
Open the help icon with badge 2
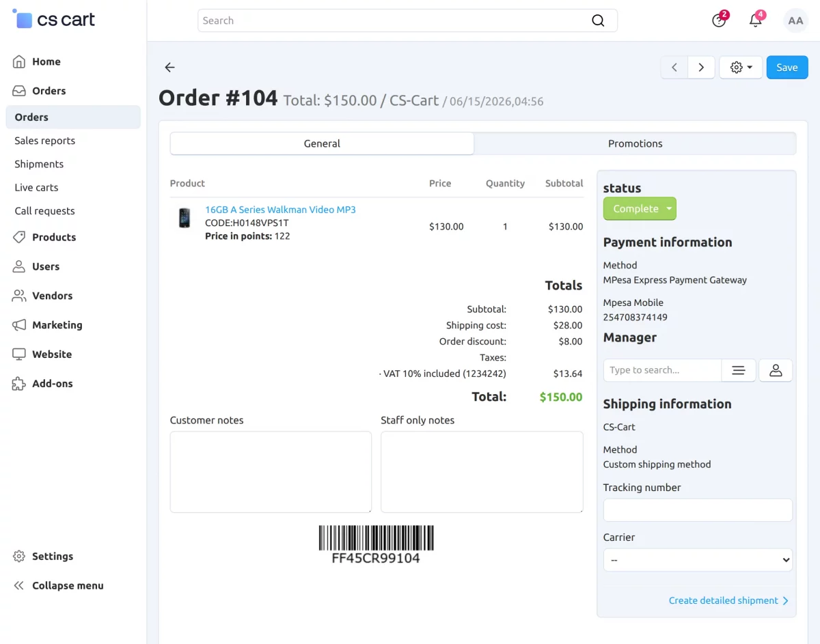(719, 20)
